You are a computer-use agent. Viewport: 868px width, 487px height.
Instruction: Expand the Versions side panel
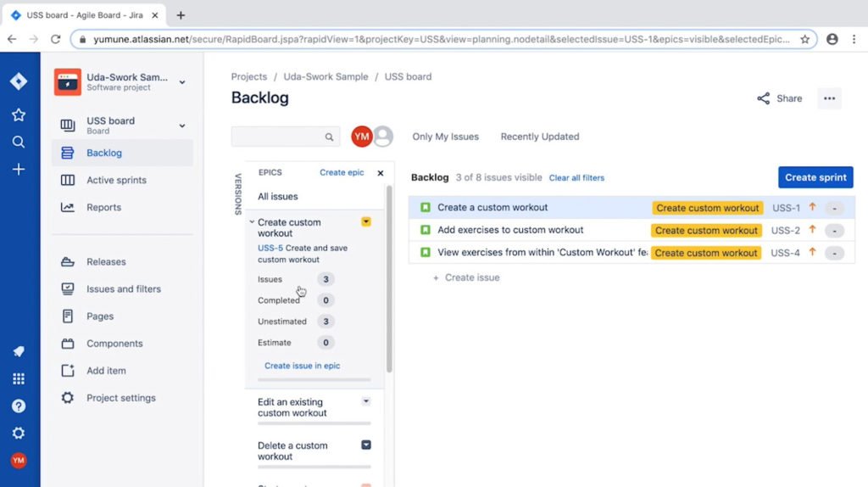tap(238, 194)
